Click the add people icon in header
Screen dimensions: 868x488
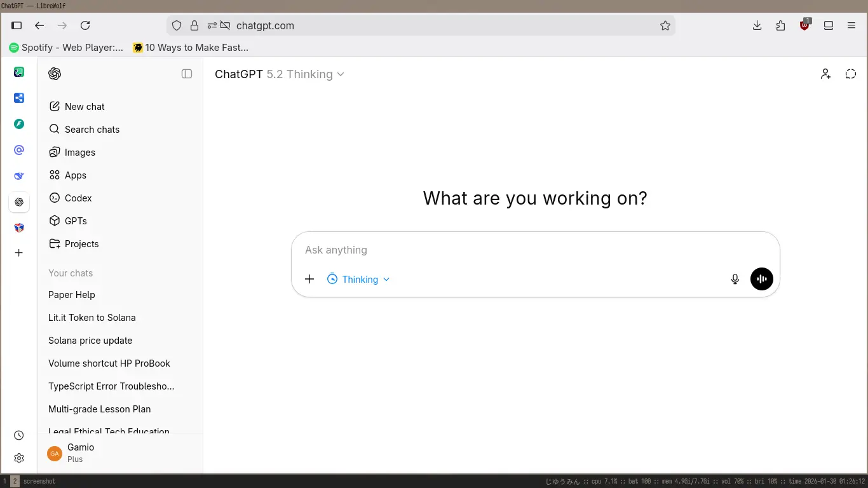tap(825, 74)
